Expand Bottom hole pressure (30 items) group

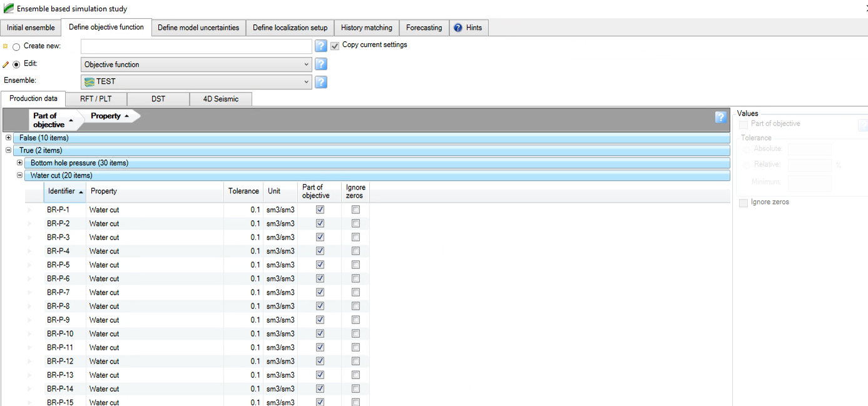click(x=19, y=163)
